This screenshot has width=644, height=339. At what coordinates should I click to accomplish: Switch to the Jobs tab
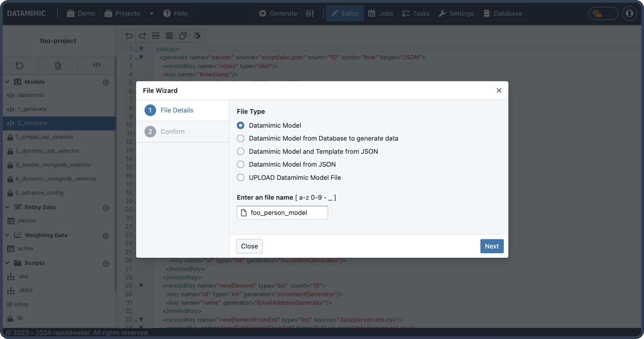(x=381, y=14)
